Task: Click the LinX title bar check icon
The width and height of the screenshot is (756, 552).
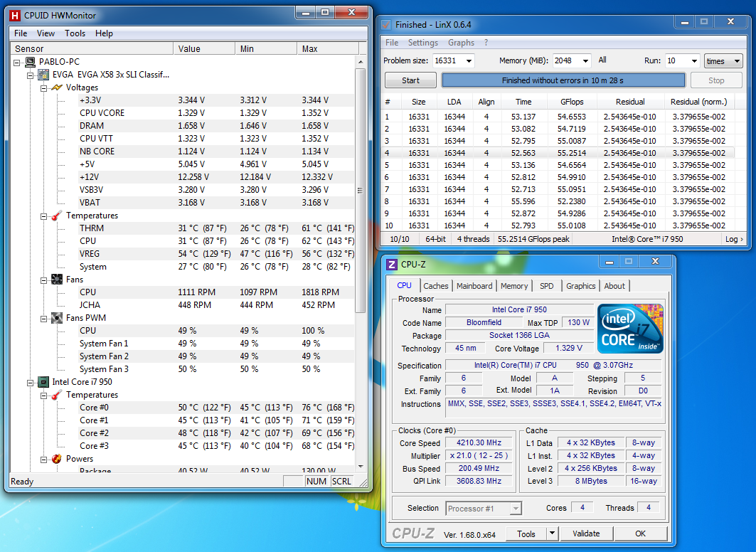Action: click(385, 25)
